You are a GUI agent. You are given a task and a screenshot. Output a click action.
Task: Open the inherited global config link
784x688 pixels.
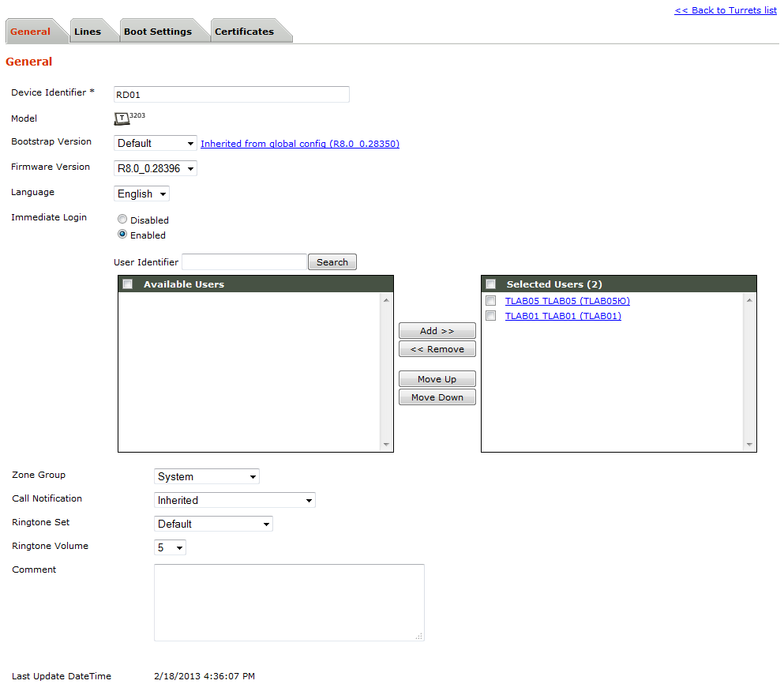pos(300,144)
